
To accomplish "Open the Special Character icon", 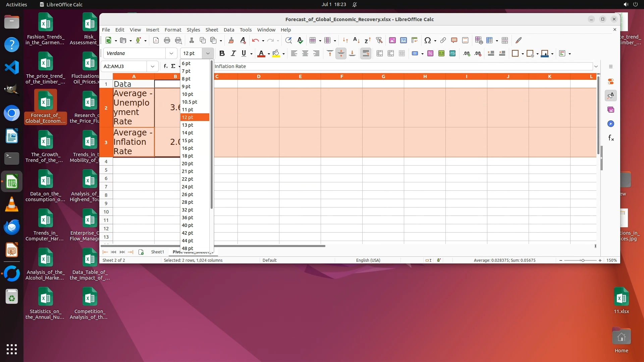I will click(427, 40).
